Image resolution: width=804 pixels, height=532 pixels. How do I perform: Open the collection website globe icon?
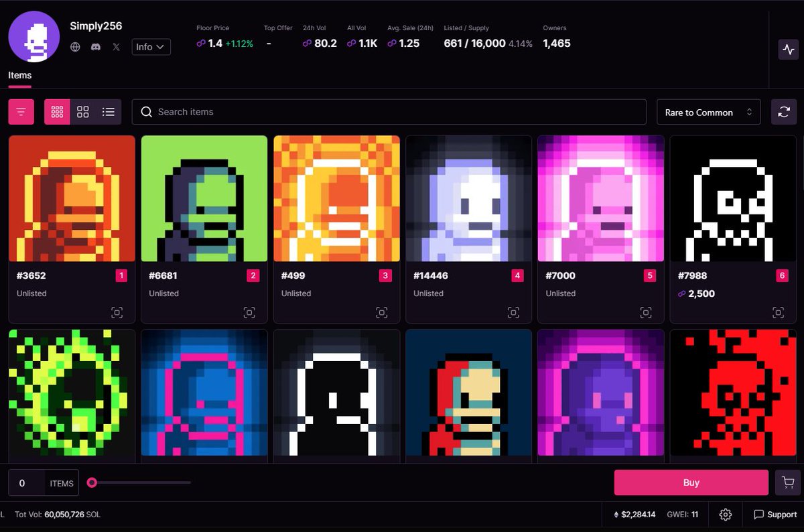tap(76, 47)
